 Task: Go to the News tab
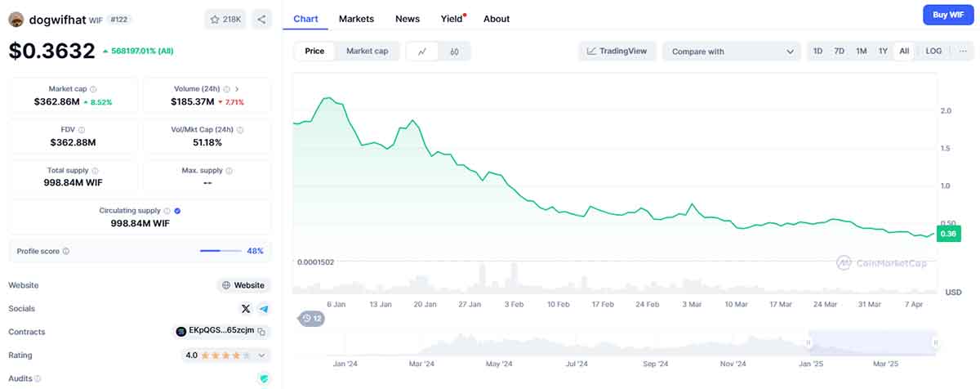pyautogui.click(x=408, y=18)
